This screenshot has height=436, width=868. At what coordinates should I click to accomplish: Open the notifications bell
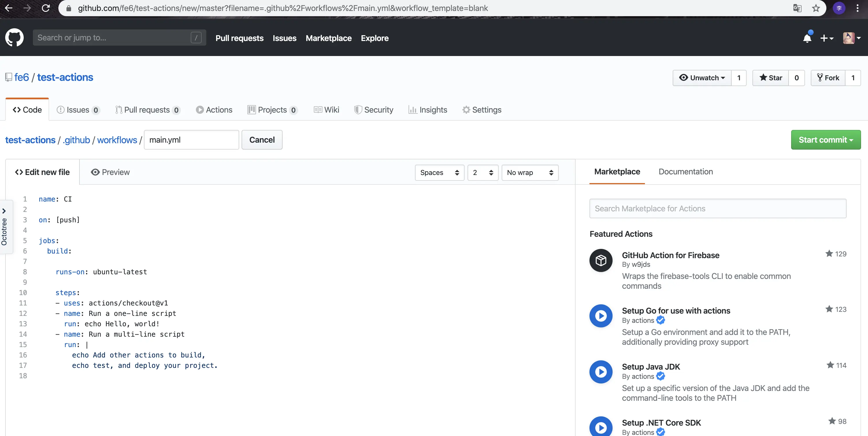tap(807, 38)
